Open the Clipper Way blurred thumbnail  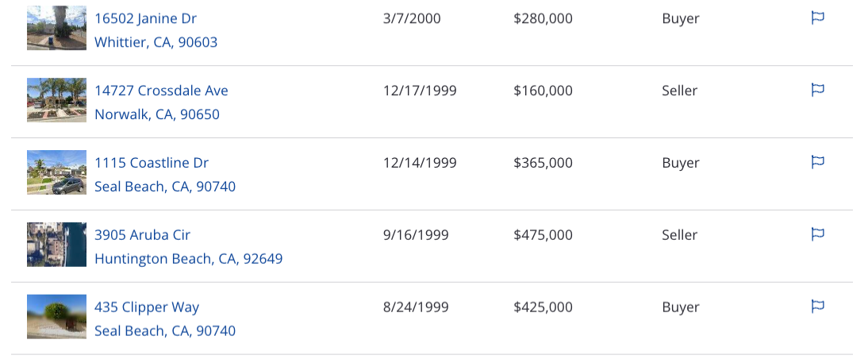[x=56, y=316]
